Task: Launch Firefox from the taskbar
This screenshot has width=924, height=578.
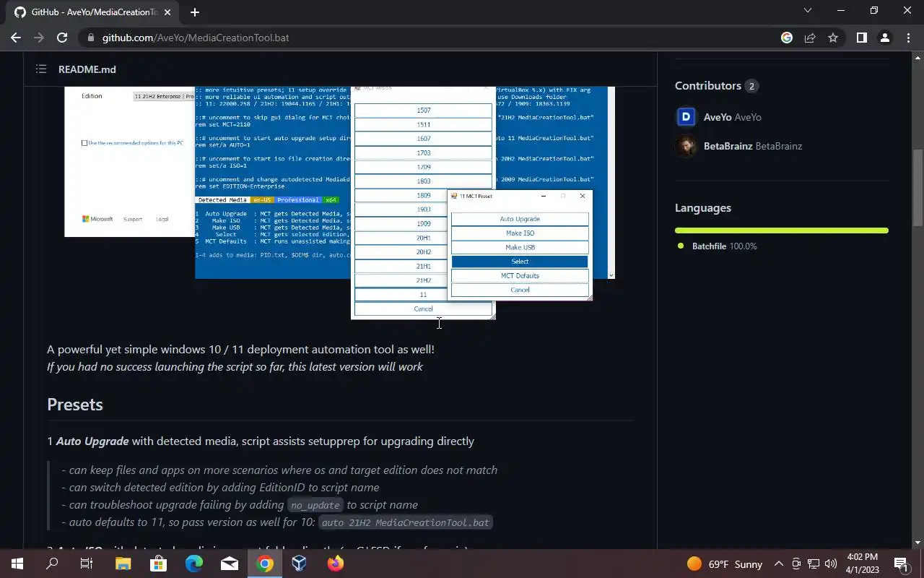Action: [x=335, y=564]
